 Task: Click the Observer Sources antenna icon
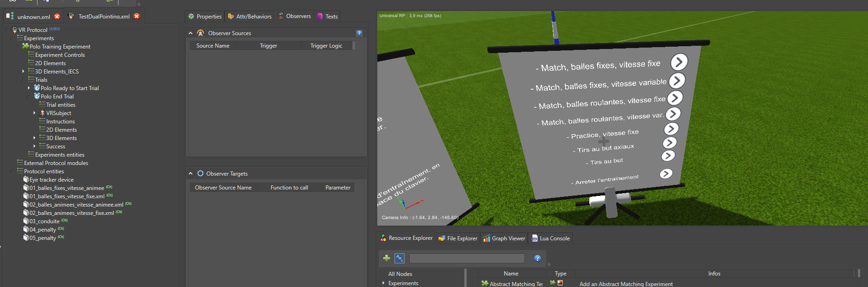(x=200, y=33)
